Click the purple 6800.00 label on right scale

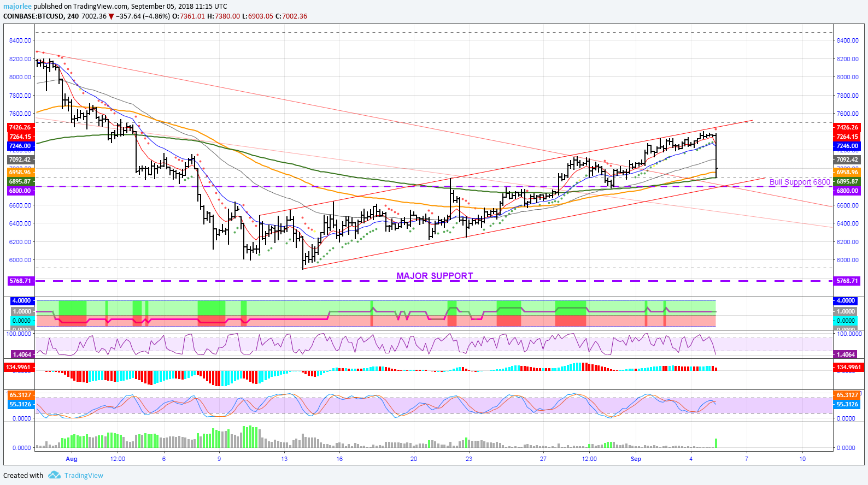pos(847,191)
